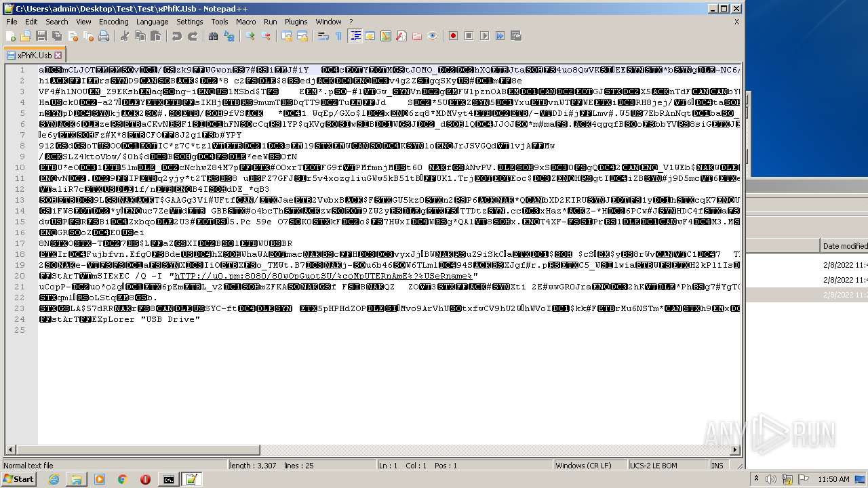Click the macro Playback icon
The height and width of the screenshot is (488, 868).
[x=484, y=36]
